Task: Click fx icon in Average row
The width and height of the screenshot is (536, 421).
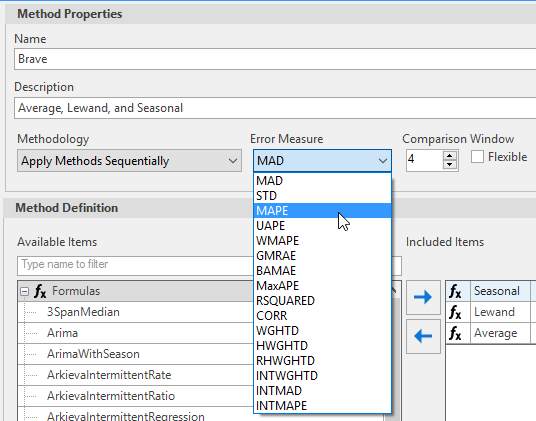Action: 455,334
